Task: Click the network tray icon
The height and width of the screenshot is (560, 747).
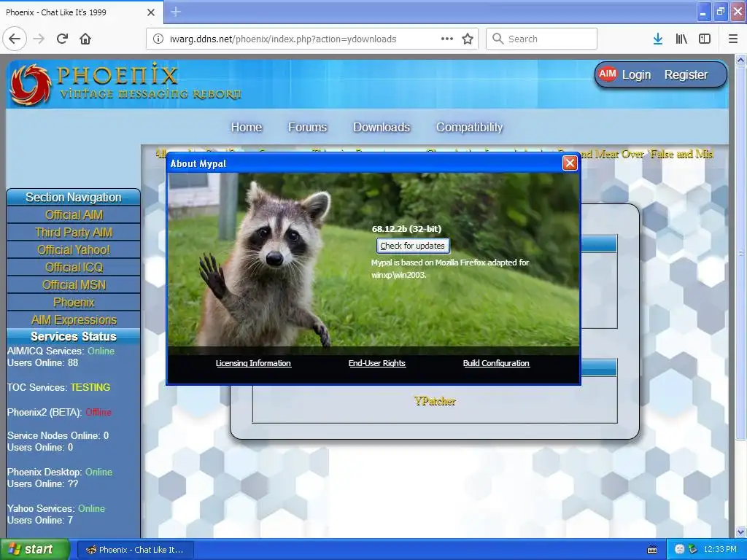Action: tap(692, 550)
